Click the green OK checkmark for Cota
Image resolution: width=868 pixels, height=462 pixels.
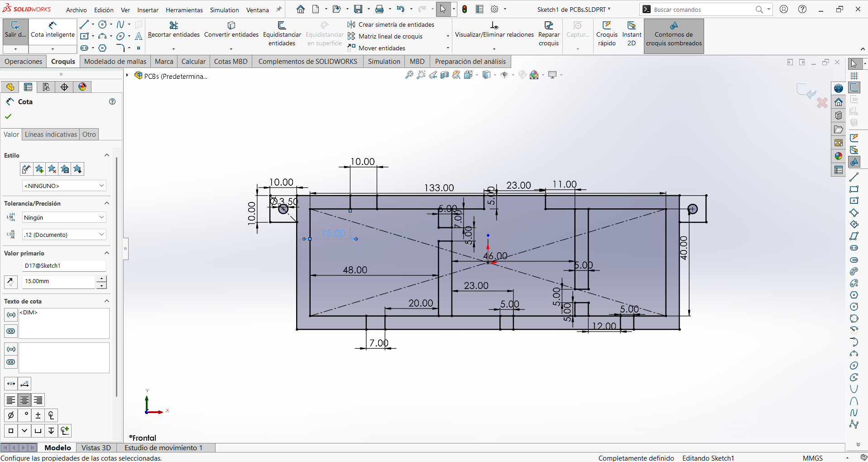(8, 116)
